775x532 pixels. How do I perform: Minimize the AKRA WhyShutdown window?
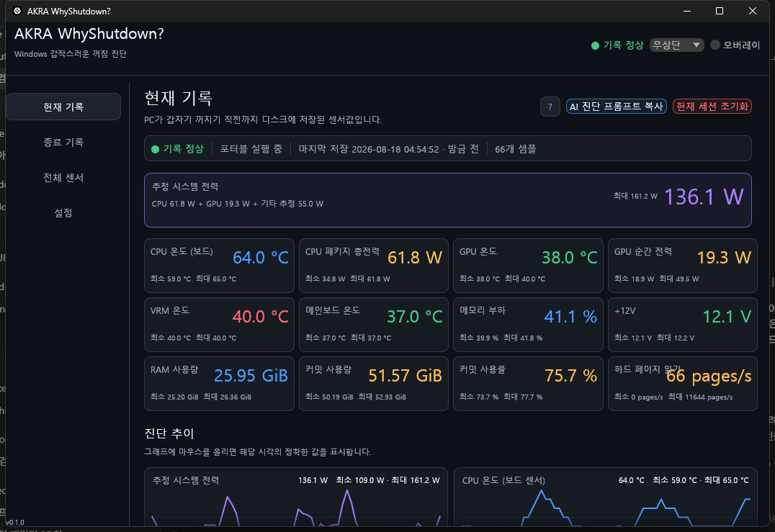(686, 11)
